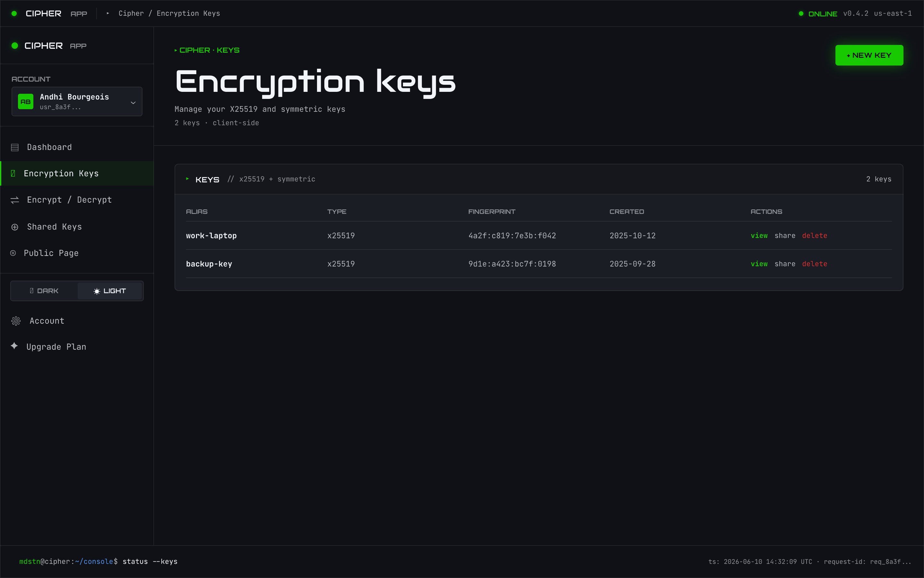
Task: Open Upgrade Plan in sidebar
Action: (x=77, y=347)
